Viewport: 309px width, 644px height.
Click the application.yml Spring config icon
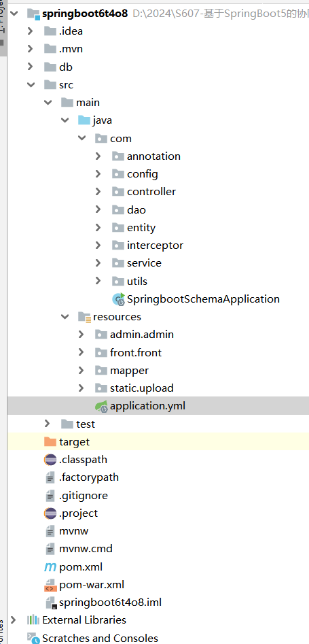click(x=101, y=406)
